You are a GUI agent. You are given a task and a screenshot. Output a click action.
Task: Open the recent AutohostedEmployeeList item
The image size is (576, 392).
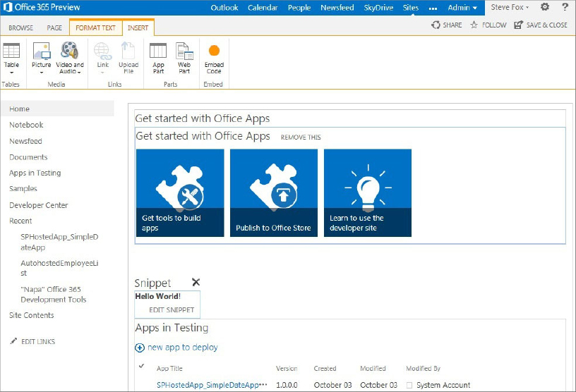pos(59,268)
